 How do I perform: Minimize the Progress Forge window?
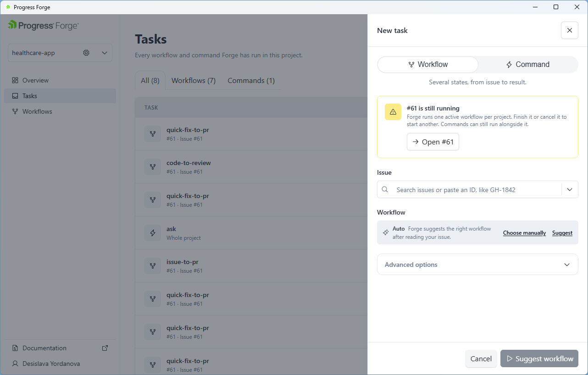pyautogui.click(x=535, y=7)
